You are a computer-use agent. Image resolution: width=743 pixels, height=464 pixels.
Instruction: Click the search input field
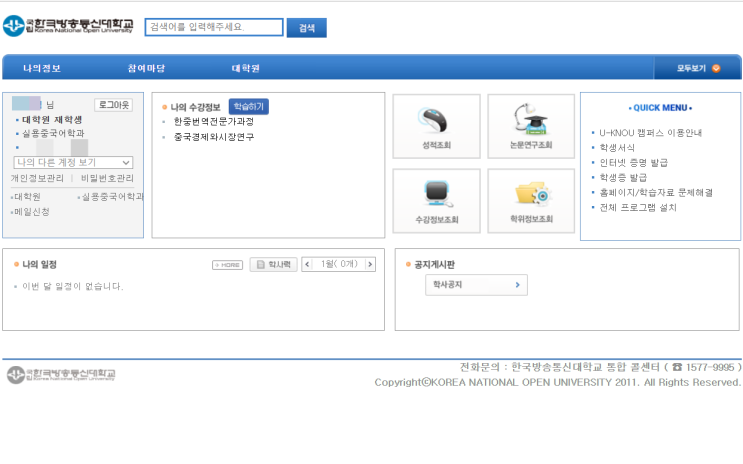214,27
